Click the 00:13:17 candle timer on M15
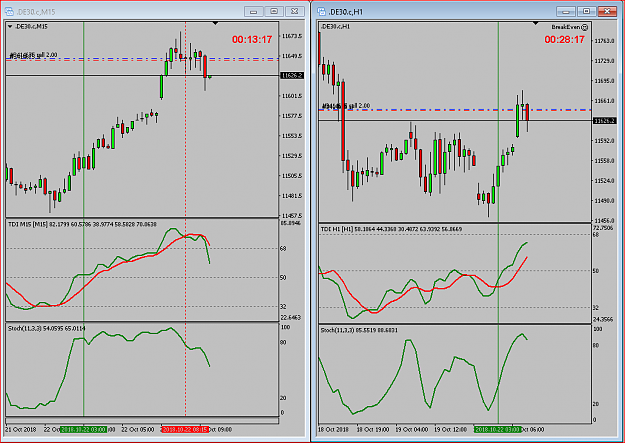 tap(252, 39)
